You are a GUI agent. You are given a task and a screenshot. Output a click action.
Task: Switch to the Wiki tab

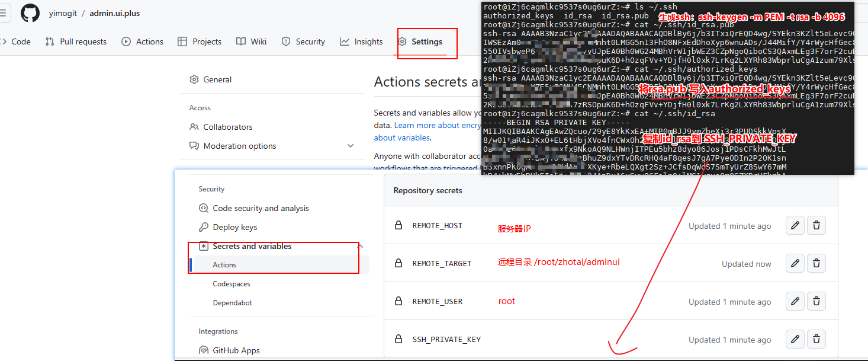(252, 41)
